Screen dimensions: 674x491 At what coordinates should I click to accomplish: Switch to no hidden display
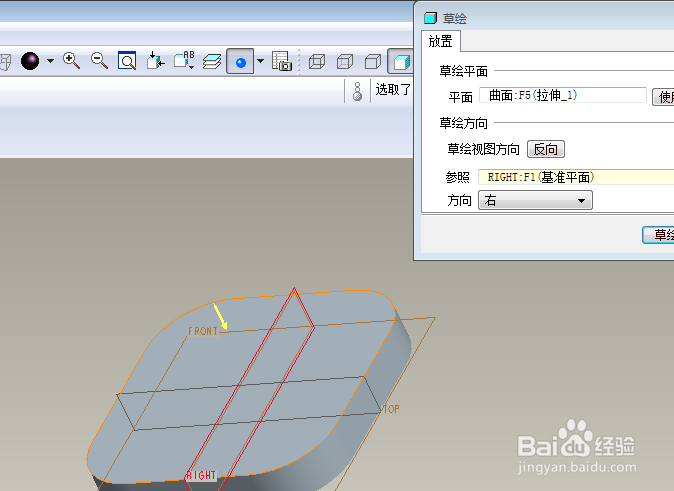click(373, 61)
